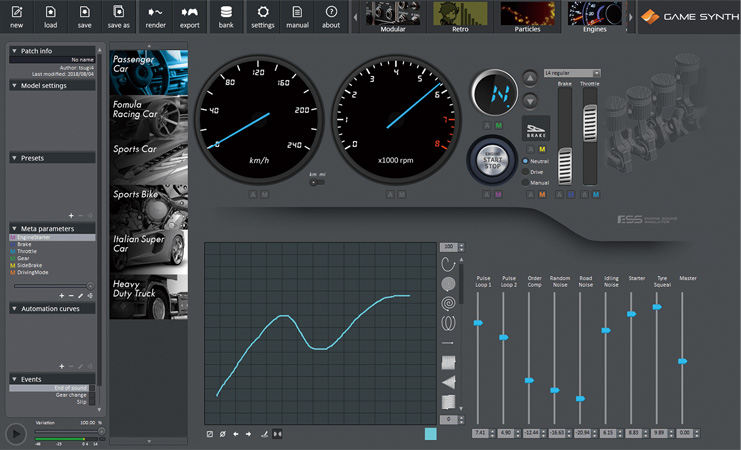Switch to the Retro model tab
This screenshot has height=450, width=741.
pos(460,17)
